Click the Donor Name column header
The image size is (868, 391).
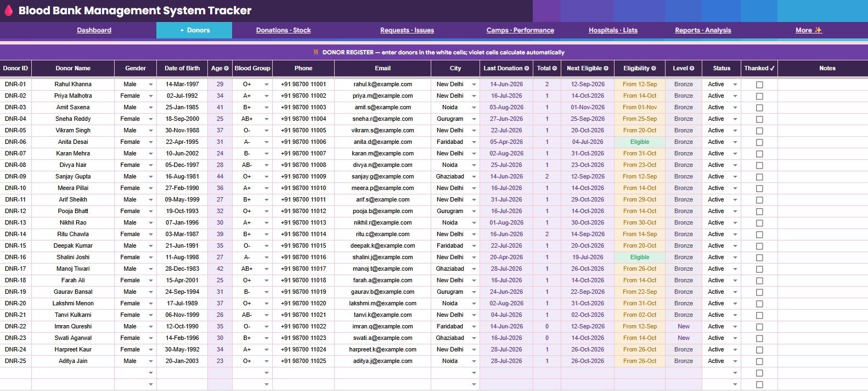[73, 68]
